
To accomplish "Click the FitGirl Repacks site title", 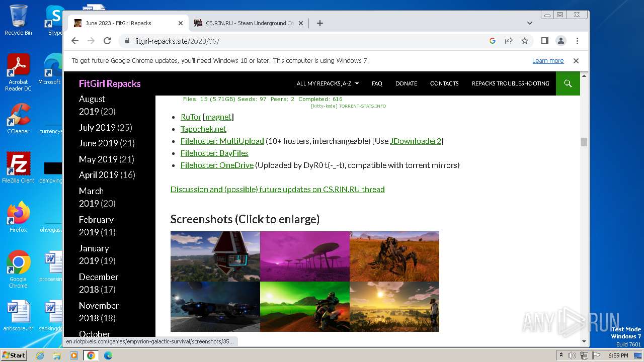I will [110, 83].
